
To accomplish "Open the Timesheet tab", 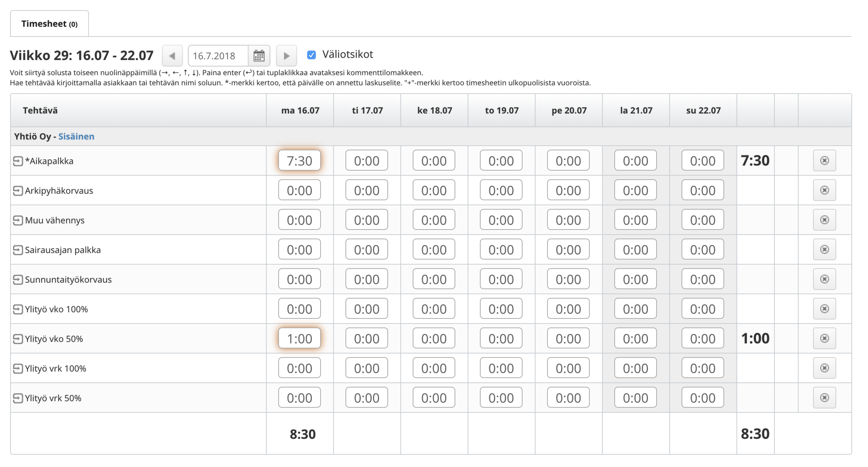I will [x=50, y=24].
